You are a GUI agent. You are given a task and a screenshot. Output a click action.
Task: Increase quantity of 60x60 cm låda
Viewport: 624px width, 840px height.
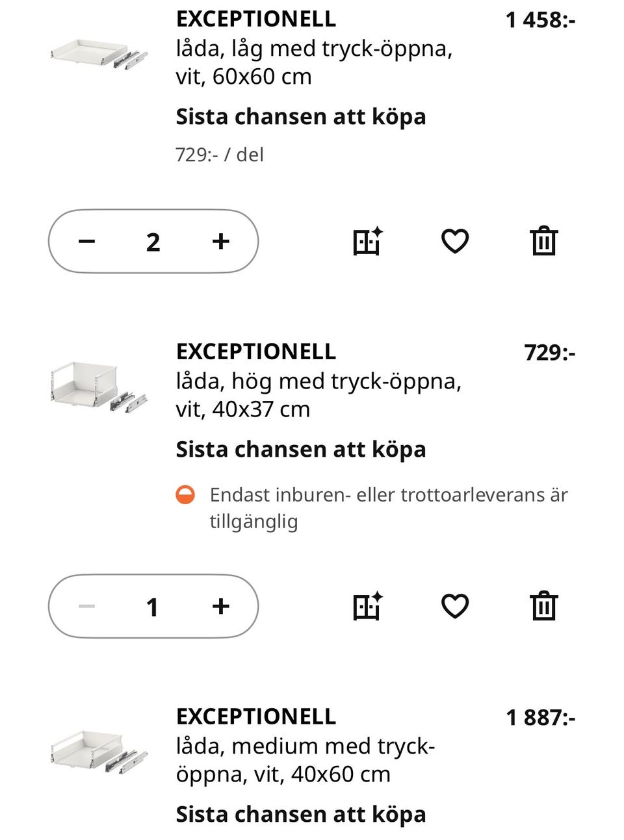click(x=221, y=241)
